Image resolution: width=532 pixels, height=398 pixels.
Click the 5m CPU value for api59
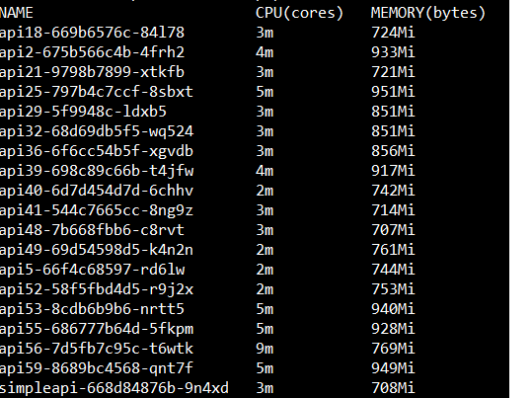(x=265, y=368)
